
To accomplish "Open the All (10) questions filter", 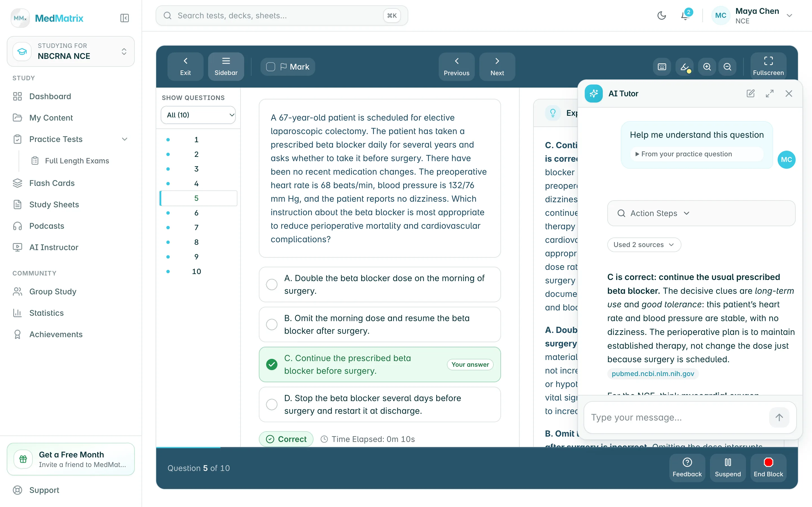I will point(198,115).
